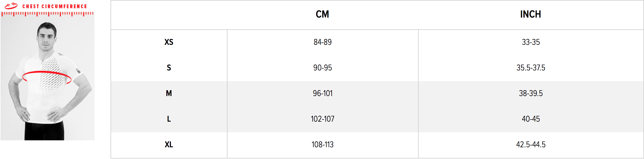The image size is (644, 159).
Task: Click the 108-113 cm value
Action: 323,145
